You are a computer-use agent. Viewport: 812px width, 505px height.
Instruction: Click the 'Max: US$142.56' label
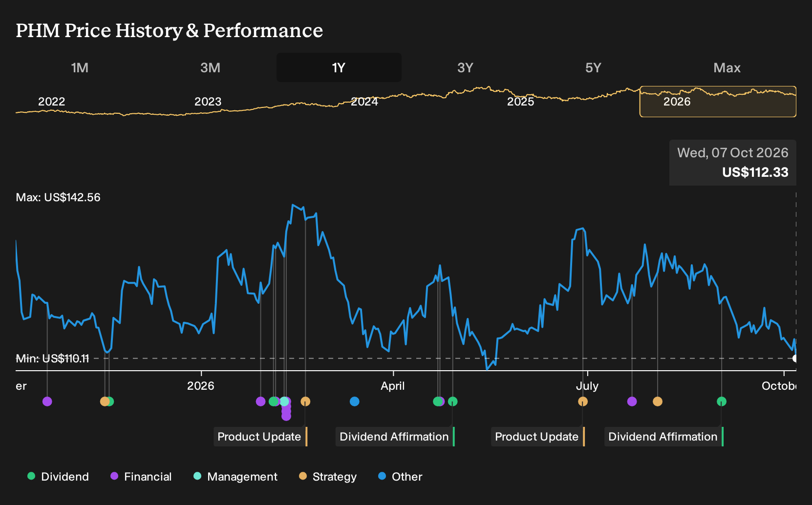click(x=58, y=197)
